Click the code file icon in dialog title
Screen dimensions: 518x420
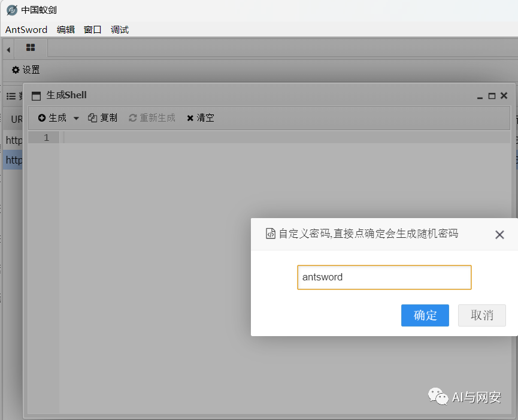click(x=271, y=234)
